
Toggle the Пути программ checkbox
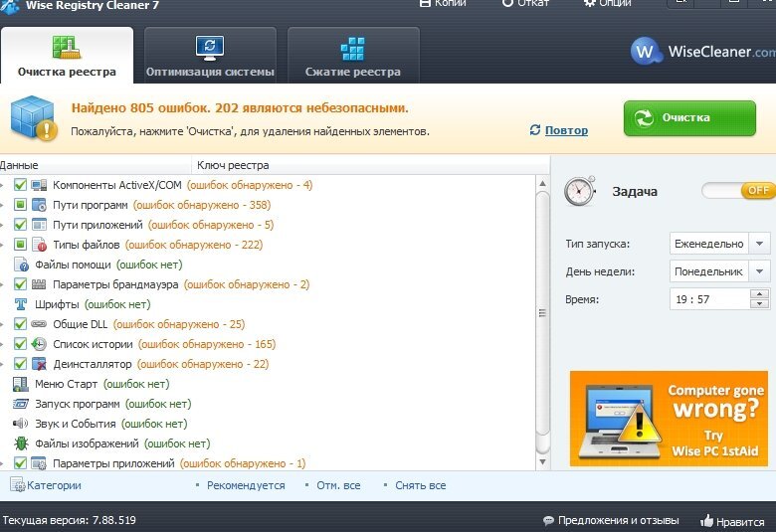20,205
